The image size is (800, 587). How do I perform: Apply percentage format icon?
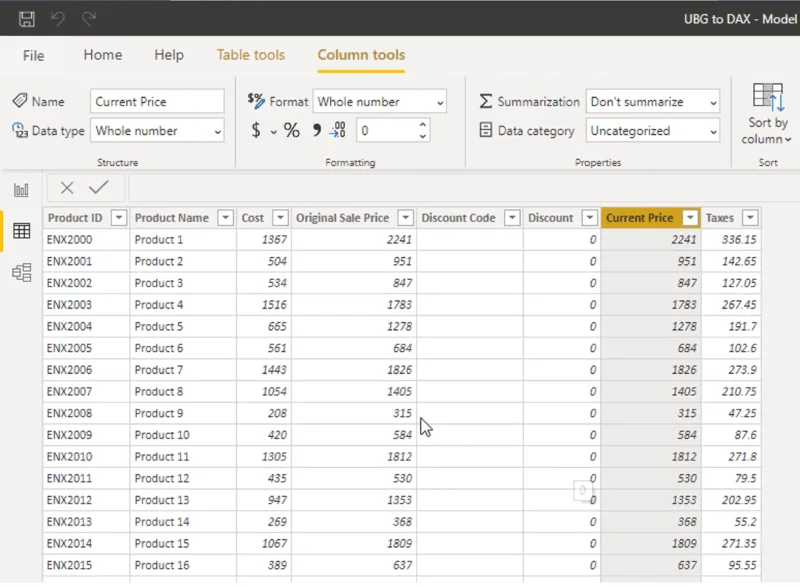pos(292,130)
